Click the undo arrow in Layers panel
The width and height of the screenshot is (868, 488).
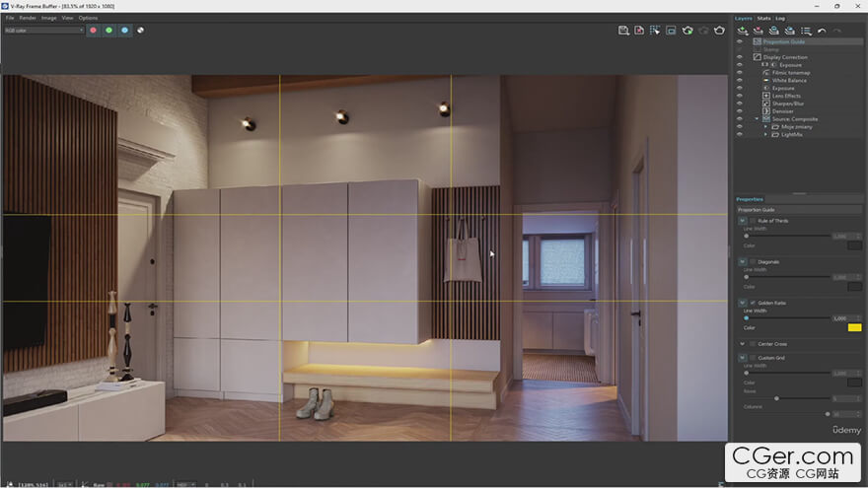(x=822, y=31)
